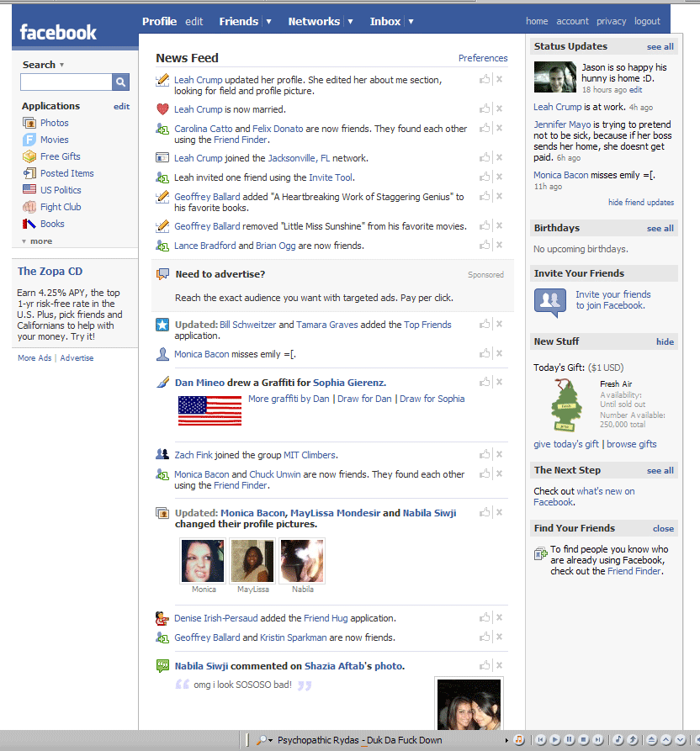Pause the song in the media toolbar
Screen dimensions: 700x751
coord(570,740)
